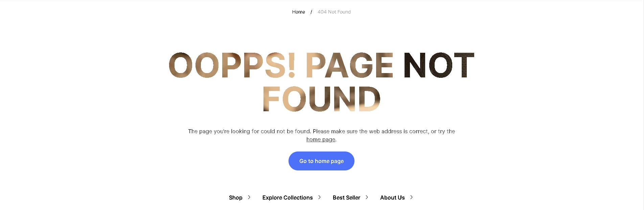
Task: Click the vertical scrollbar at the right edge
Action: [643, 105]
